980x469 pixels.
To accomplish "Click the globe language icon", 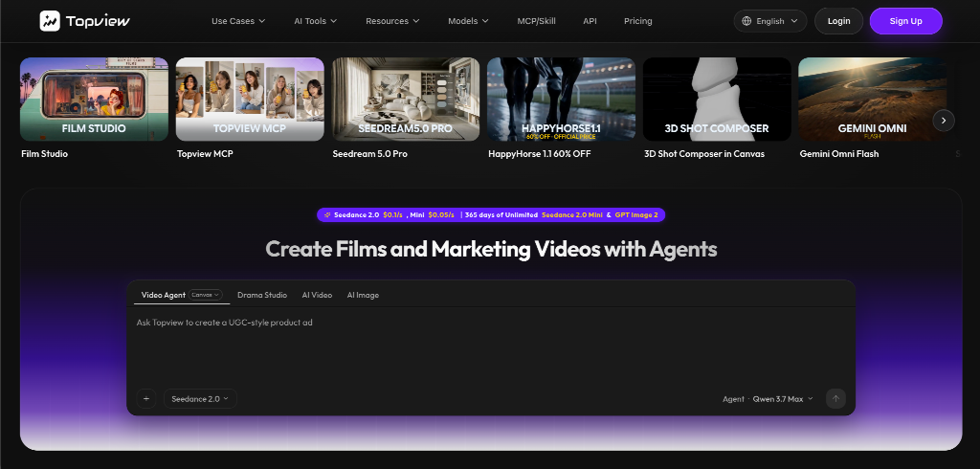I will [746, 21].
